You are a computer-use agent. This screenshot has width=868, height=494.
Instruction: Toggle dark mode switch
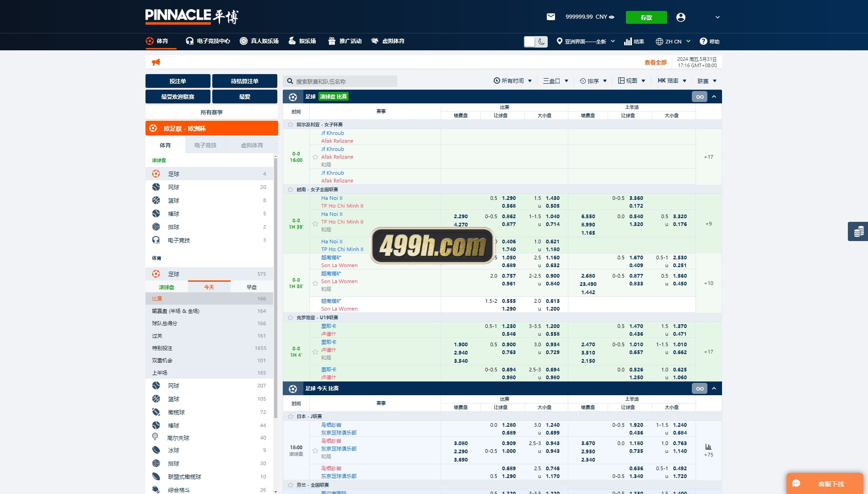click(535, 42)
